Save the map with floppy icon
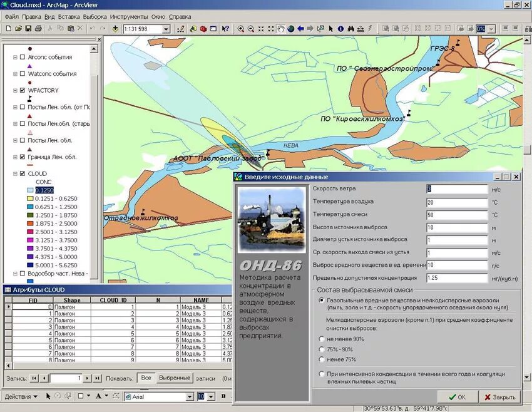Image resolution: width=532 pixels, height=412 pixels. (x=28, y=29)
